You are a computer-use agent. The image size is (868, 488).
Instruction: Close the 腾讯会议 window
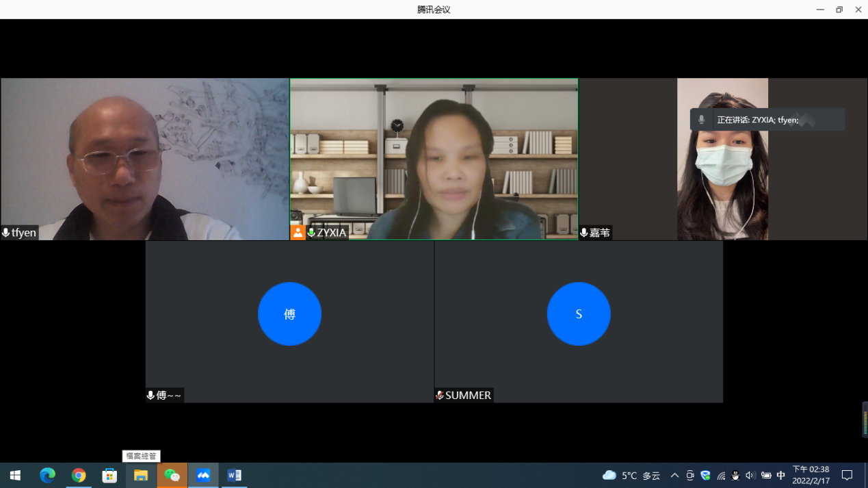pos(858,10)
